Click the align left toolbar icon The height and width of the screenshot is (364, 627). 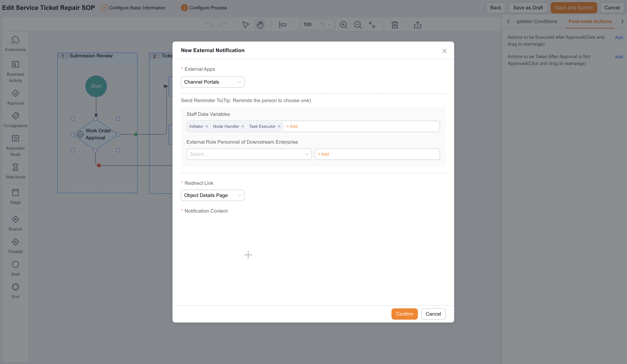pyautogui.click(x=283, y=24)
